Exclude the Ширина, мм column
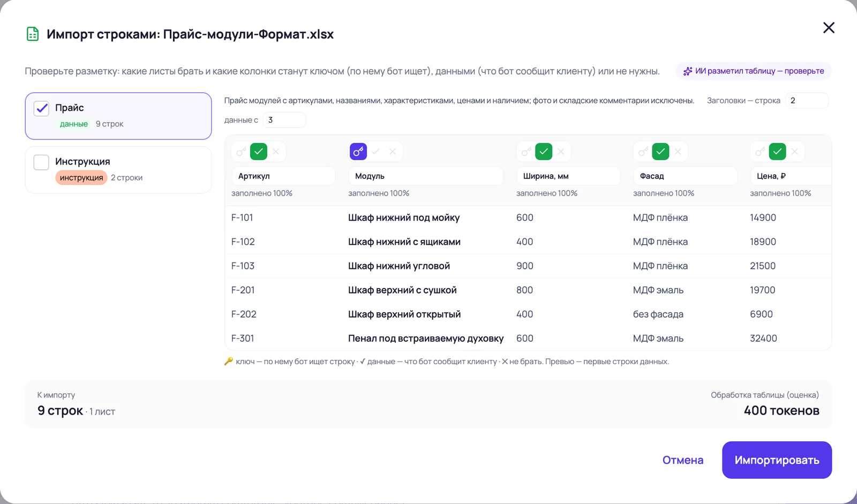The image size is (857, 504). (x=561, y=152)
